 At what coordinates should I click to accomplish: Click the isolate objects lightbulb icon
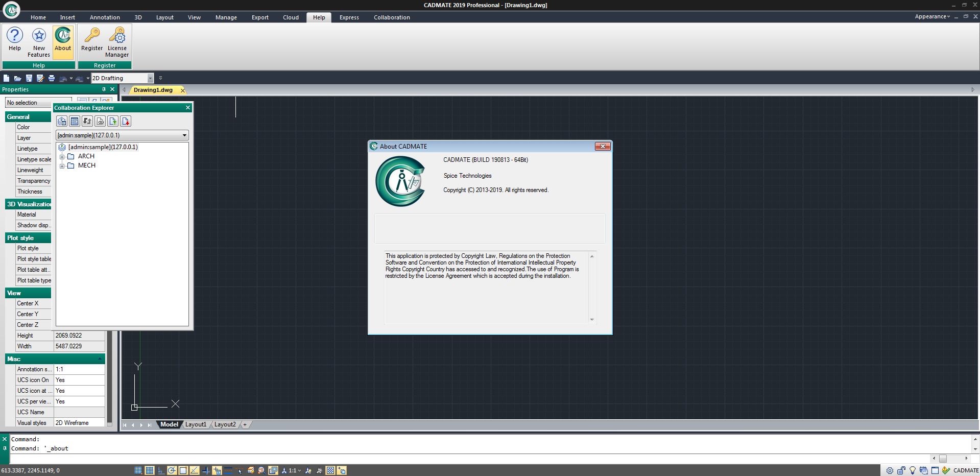pos(912,470)
